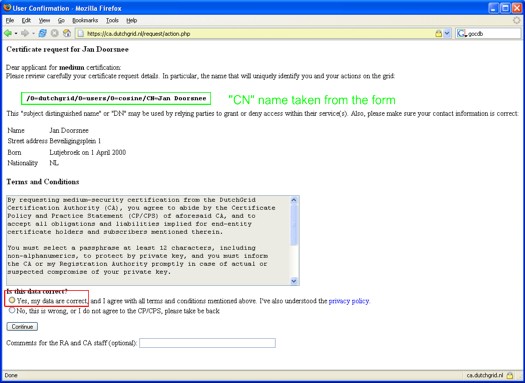Image resolution: width=525 pixels, height=383 pixels.
Task: Click inside the Terms and Conditions text area
Action: (148, 240)
